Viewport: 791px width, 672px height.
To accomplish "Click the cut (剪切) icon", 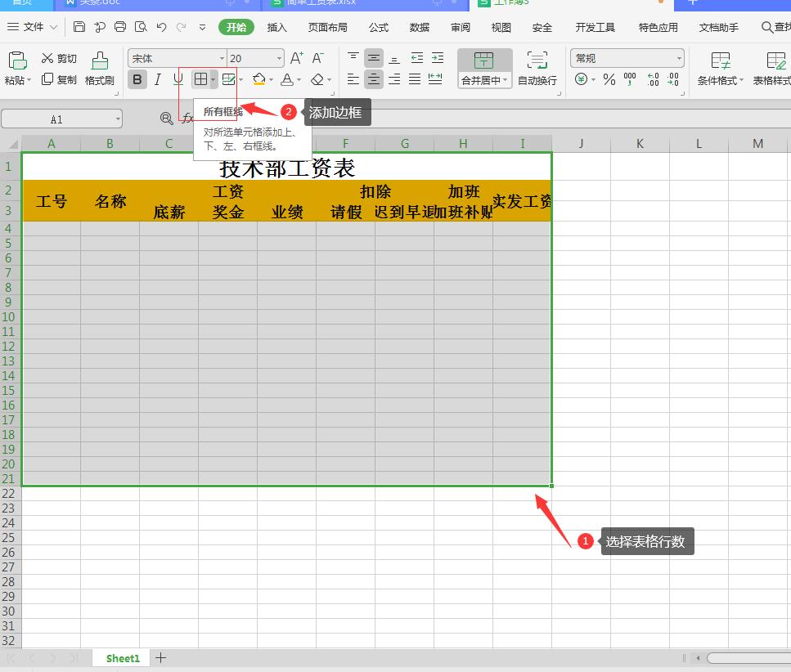I will click(58, 58).
